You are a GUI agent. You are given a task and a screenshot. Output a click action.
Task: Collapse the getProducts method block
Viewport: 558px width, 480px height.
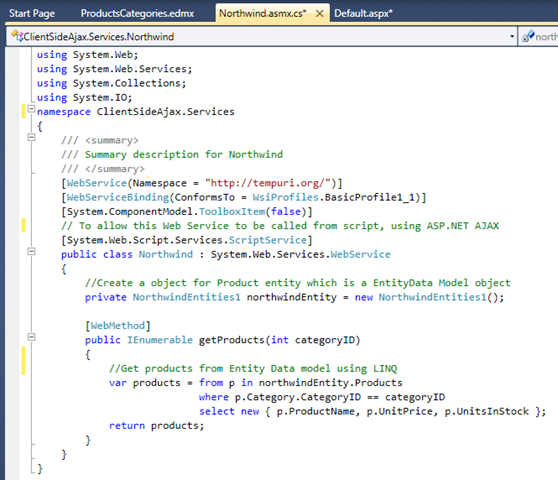pyautogui.click(x=31, y=337)
